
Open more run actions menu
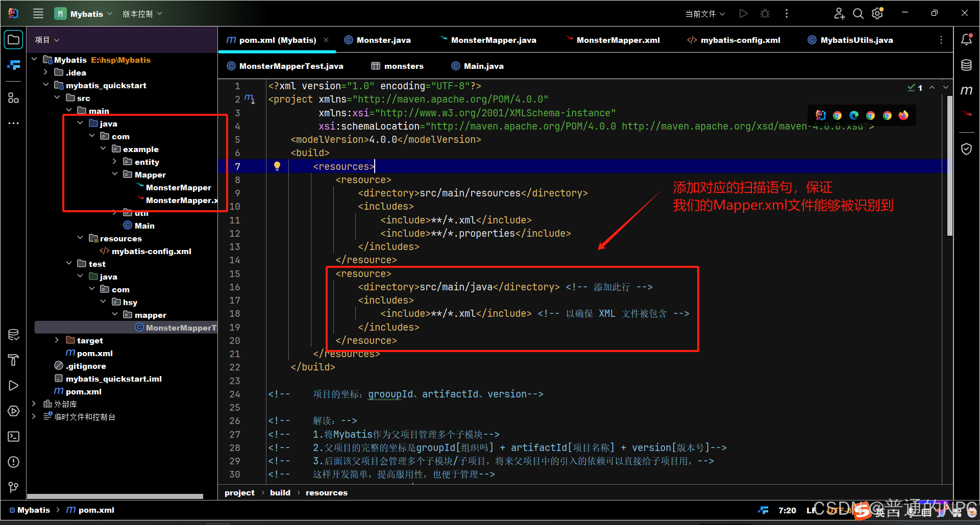pos(787,14)
